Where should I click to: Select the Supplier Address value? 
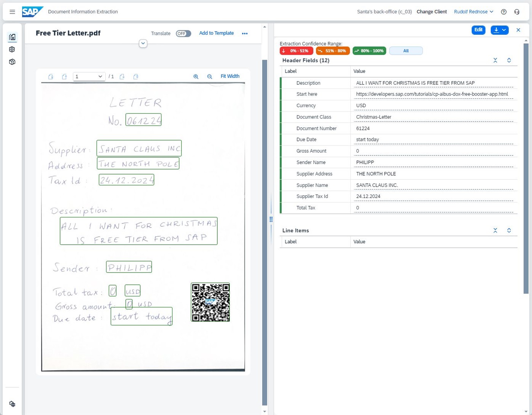point(434,174)
